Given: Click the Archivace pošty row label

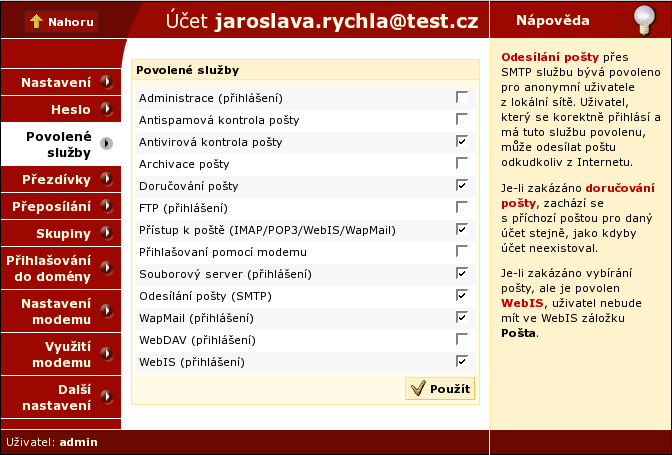Looking at the screenshot, I should point(184,164).
